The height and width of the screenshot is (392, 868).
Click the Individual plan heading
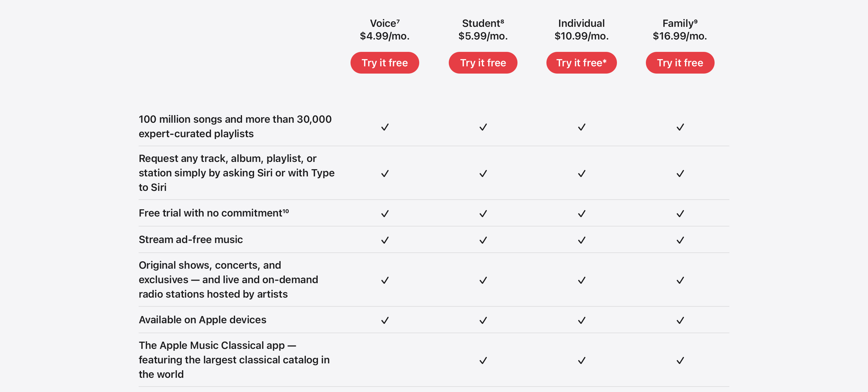pyautogui.click(x=581, y=23)
